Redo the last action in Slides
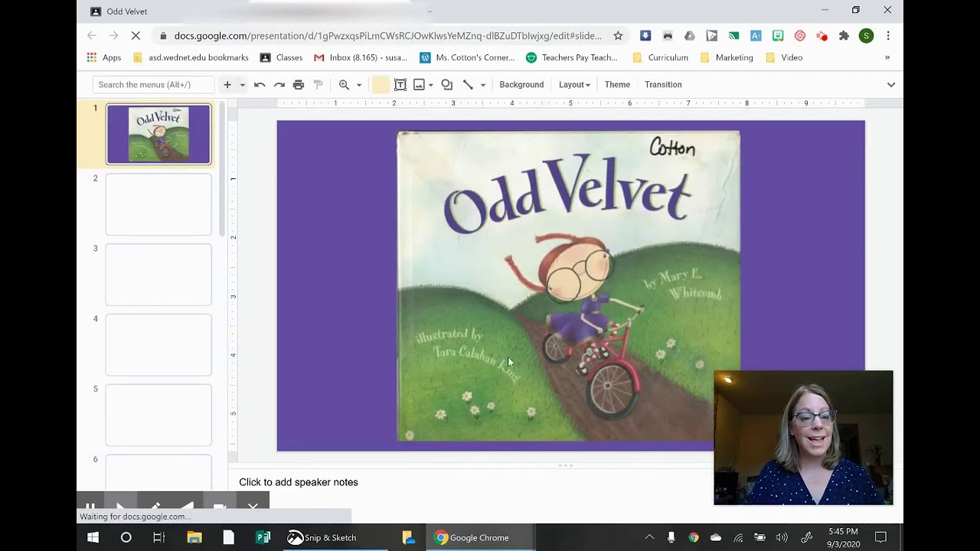Image resolution: width=980 pixels, height=551 pixels. click(x=279, y=85)
